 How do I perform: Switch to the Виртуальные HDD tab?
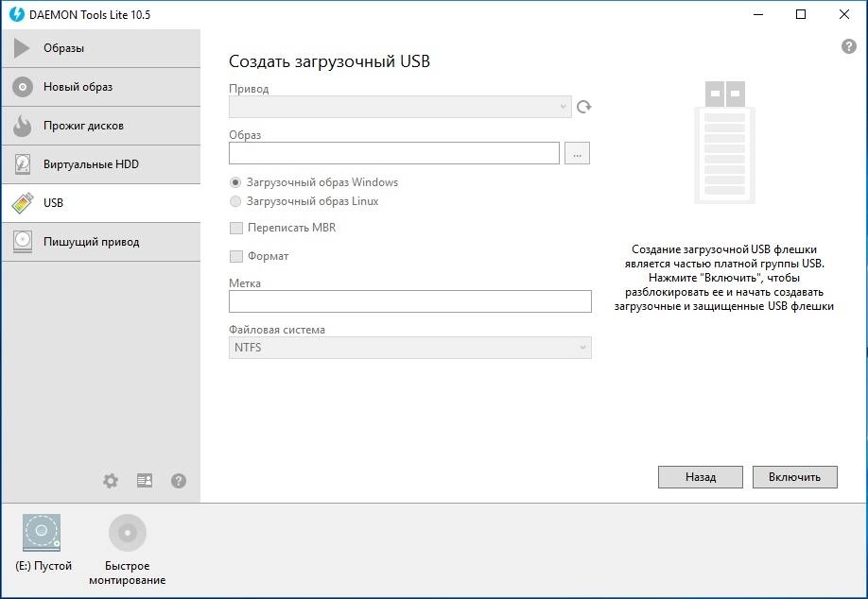(101, 164)
